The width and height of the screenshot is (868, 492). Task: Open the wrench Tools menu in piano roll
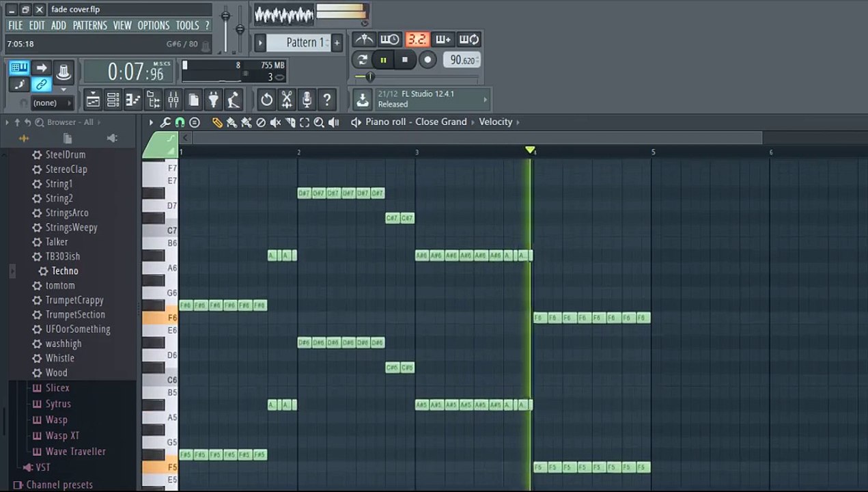[x=165, y=122]
